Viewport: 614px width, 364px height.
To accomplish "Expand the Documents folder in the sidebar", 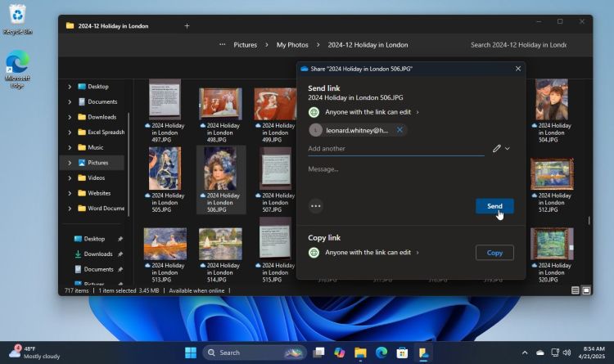I will 70,101.
